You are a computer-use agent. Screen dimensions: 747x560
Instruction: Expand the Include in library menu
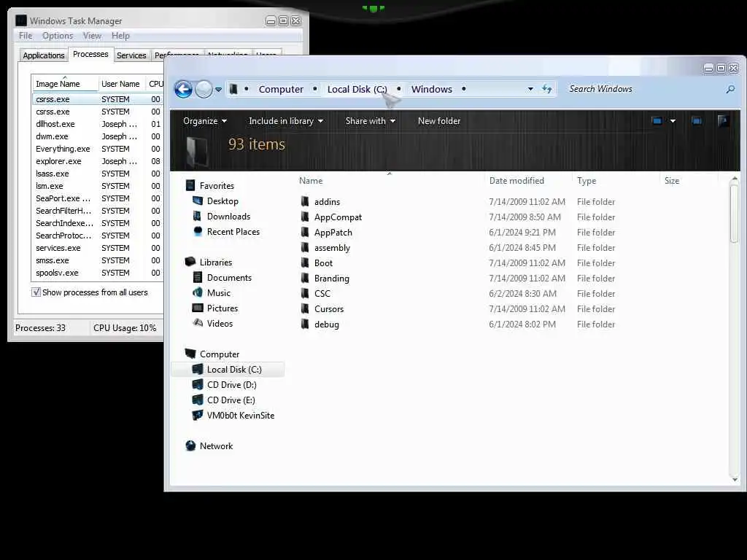pyautogui.click(x=286, y=121)
